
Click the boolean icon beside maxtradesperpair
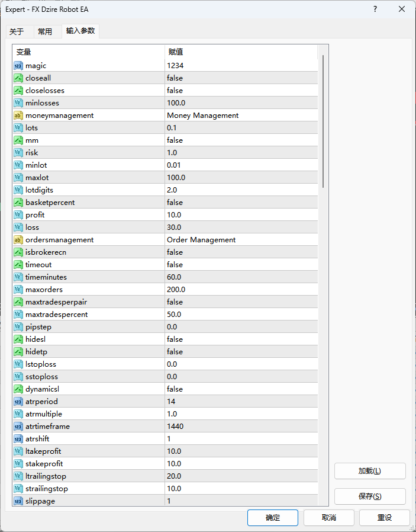[18, 302]
